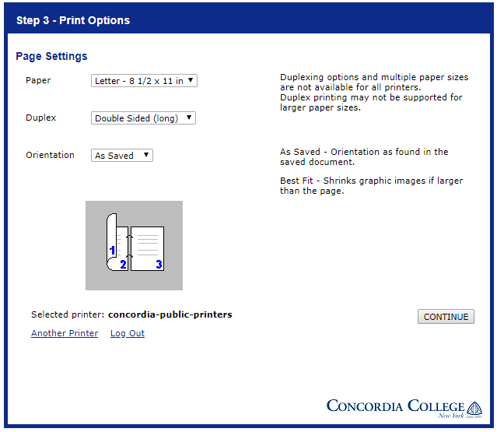Click the Concordia College crest icon
This screenshot has height=432, width=504.
click(474, 408)
